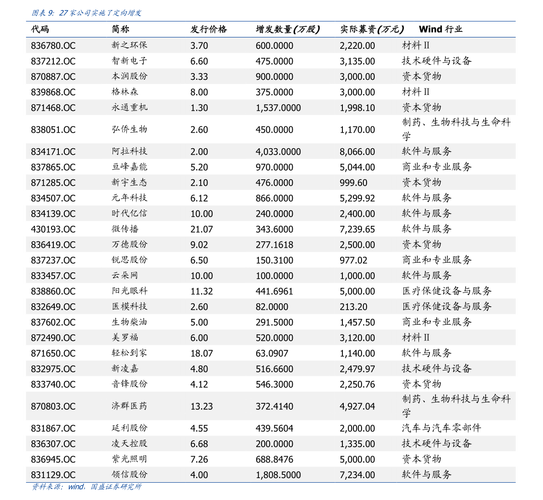Select code cell 837212.OC
This screenshot has height=500, width=543.
(x=53, y=61)
